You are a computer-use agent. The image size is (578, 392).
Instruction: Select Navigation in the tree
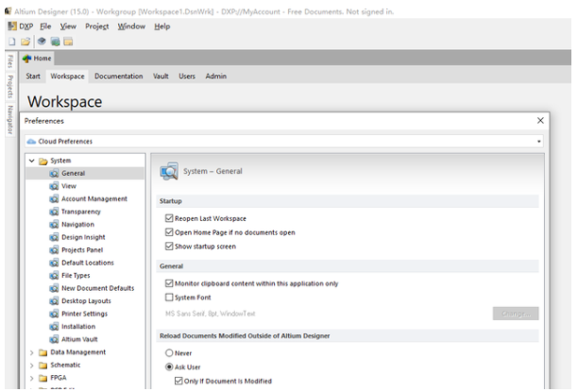pos(77,225)
